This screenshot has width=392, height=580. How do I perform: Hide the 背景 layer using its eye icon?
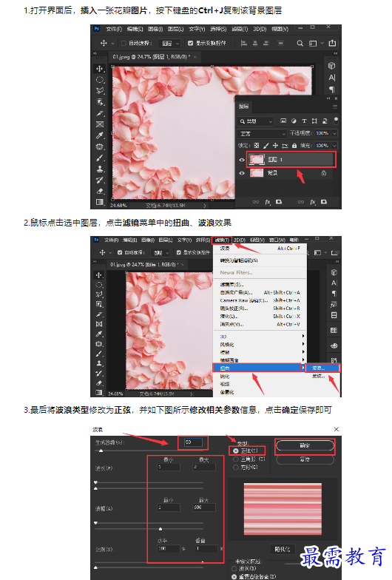pos(242,173)
